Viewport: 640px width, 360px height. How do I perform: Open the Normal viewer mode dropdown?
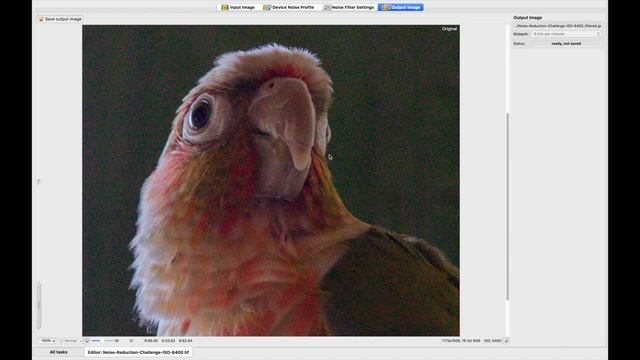[71, 341]
